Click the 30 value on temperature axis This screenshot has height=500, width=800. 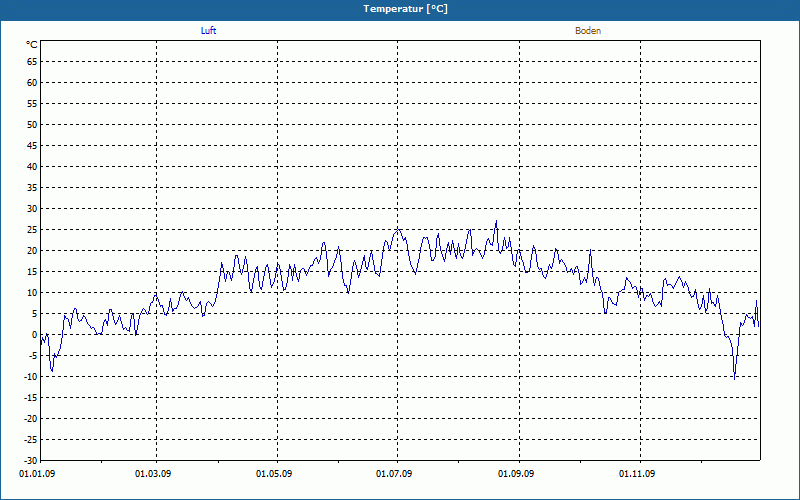point(32,209)
